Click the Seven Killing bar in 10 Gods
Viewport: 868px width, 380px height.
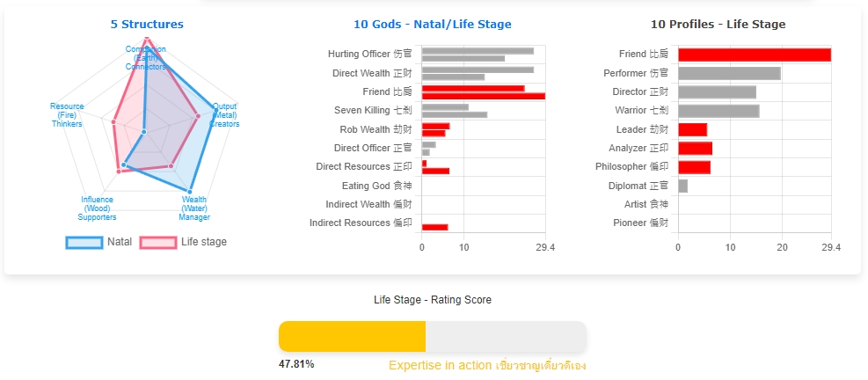click(455, 111)
